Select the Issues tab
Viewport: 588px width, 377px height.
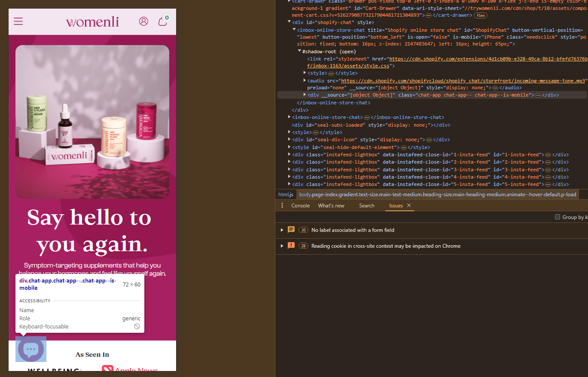point(396,206)
